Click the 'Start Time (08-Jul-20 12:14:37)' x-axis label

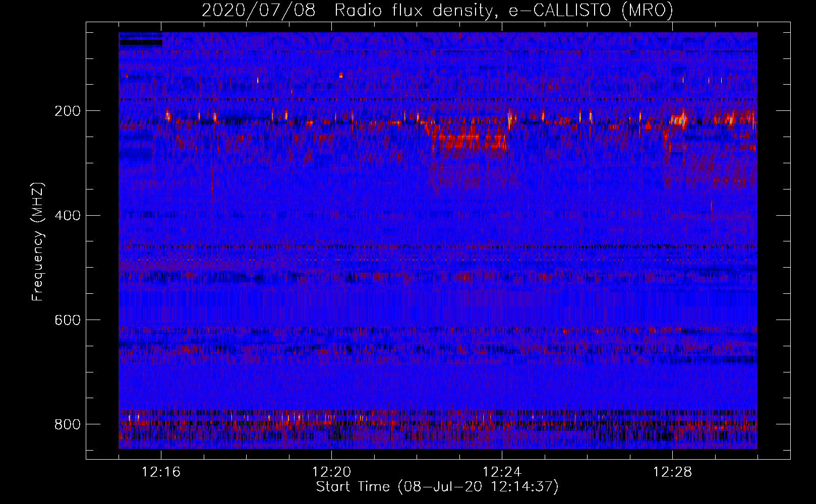tap(437, 487)
